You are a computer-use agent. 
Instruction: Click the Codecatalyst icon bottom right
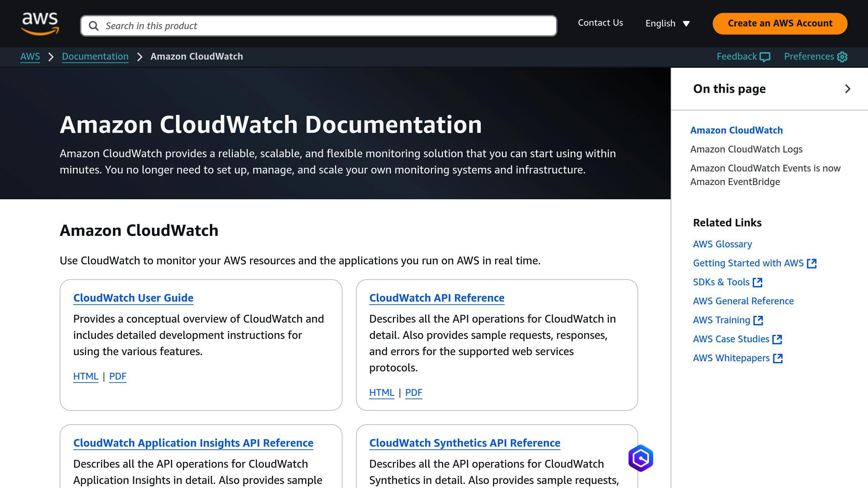[640, 457]
